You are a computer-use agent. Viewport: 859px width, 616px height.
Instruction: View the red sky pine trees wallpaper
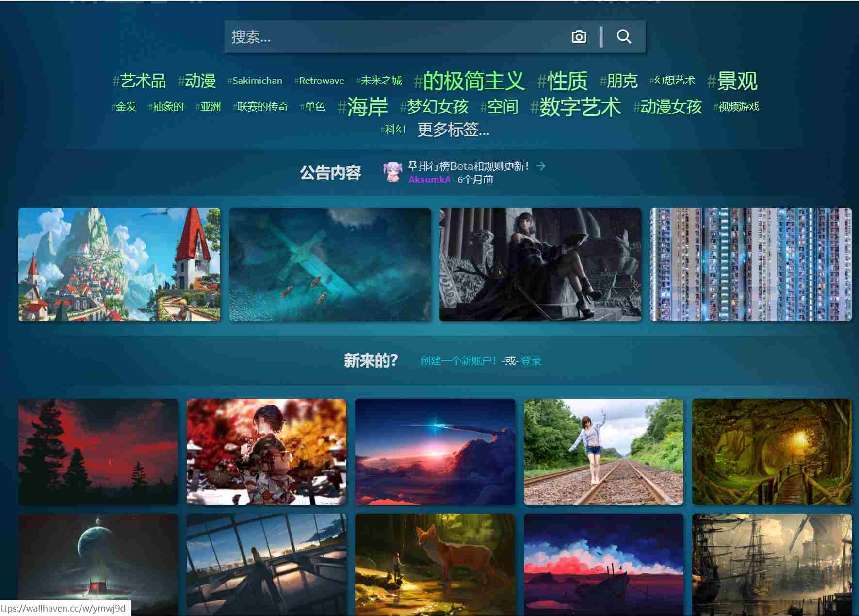(98, 452)
